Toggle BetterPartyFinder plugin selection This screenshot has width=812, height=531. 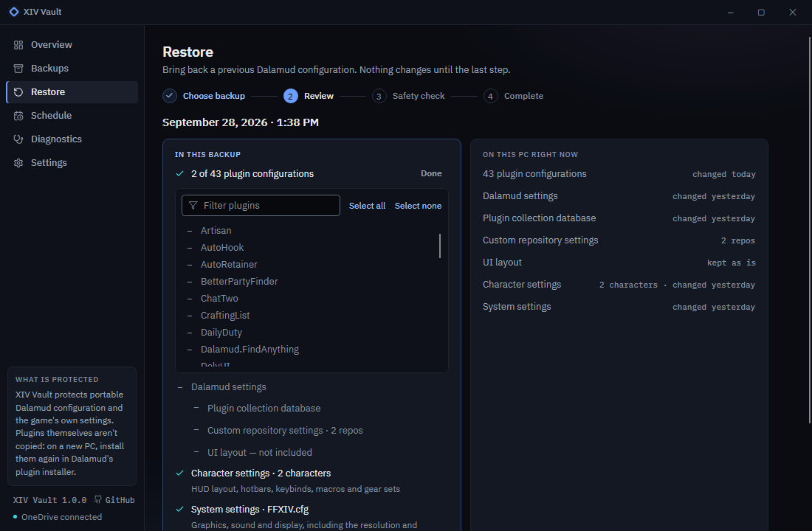coord(190,282)
